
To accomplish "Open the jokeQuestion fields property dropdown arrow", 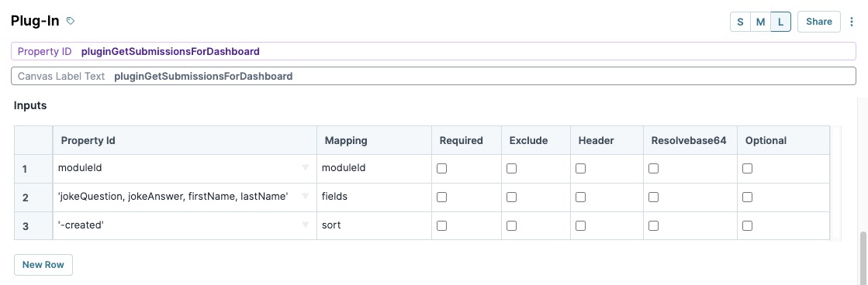I will pyautogui.click(x=305, y=197).
